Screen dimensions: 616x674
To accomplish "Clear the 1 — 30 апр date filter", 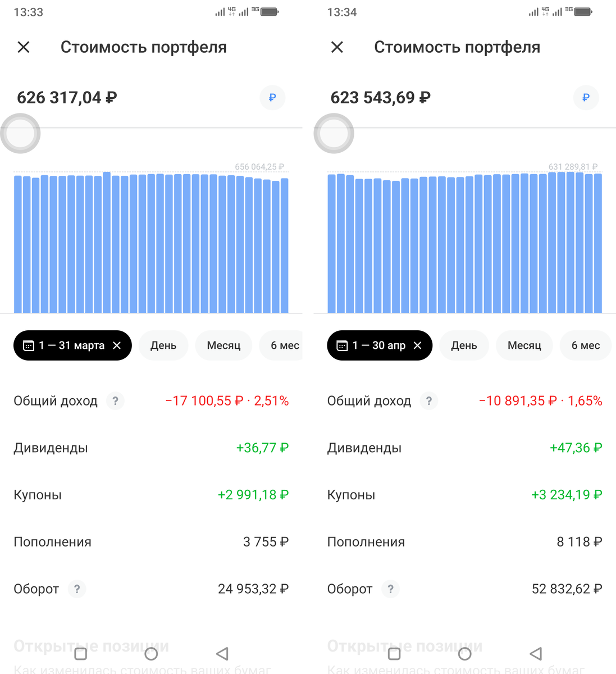I will coord(417,345).
